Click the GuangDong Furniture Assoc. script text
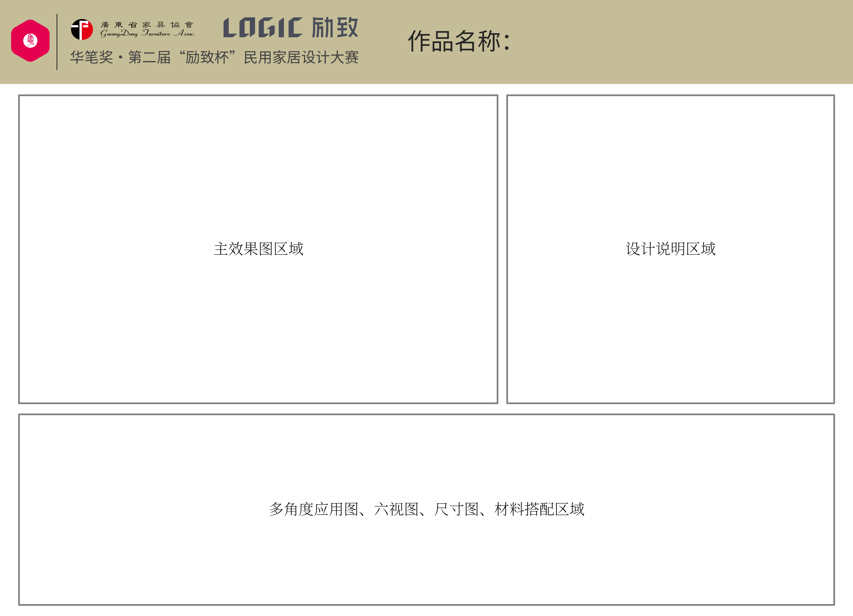853x616 pixels. (x=147, y=34)
